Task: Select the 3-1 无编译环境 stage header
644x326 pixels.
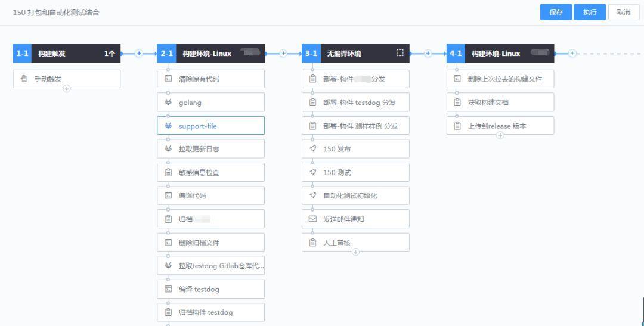Action: click(x=355, y=54)
